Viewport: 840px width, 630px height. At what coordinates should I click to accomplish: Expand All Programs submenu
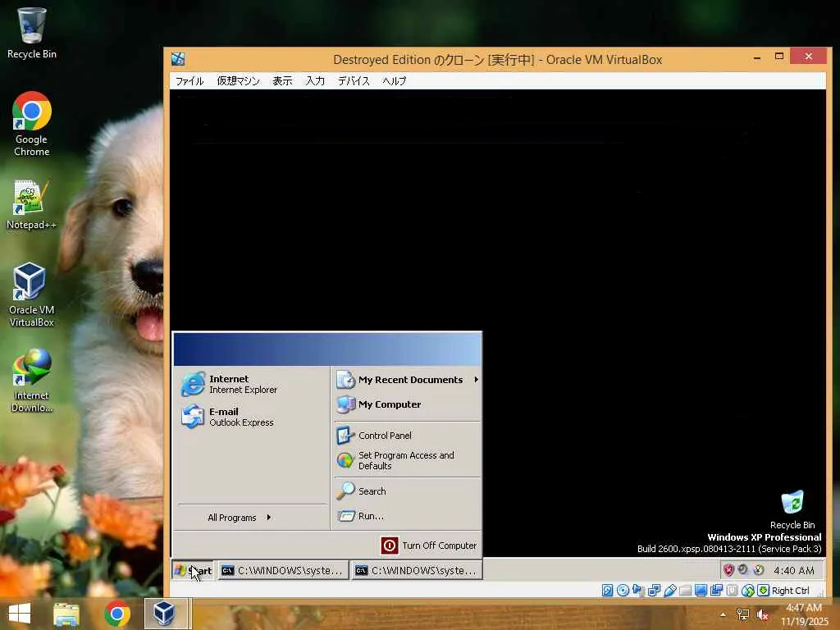[240, 518]
